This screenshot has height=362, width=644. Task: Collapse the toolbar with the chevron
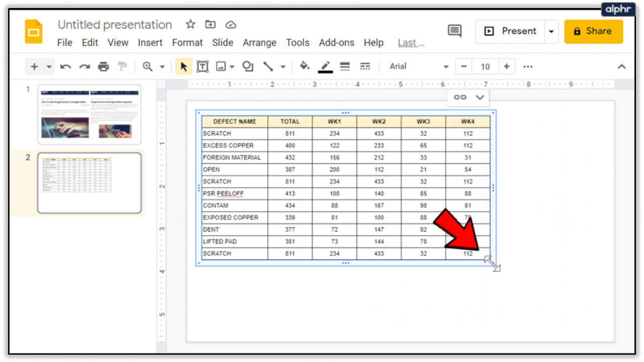pos(621,66)
